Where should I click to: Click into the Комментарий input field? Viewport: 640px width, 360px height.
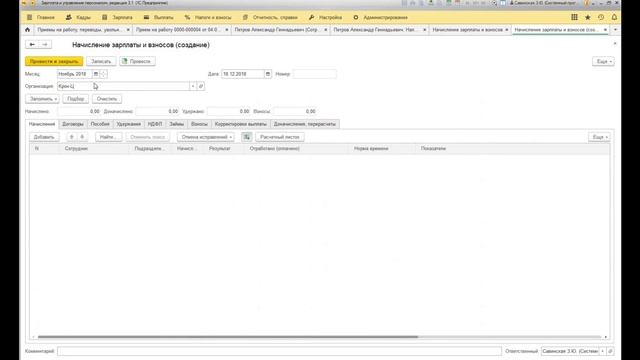click(x=279, y=351)
